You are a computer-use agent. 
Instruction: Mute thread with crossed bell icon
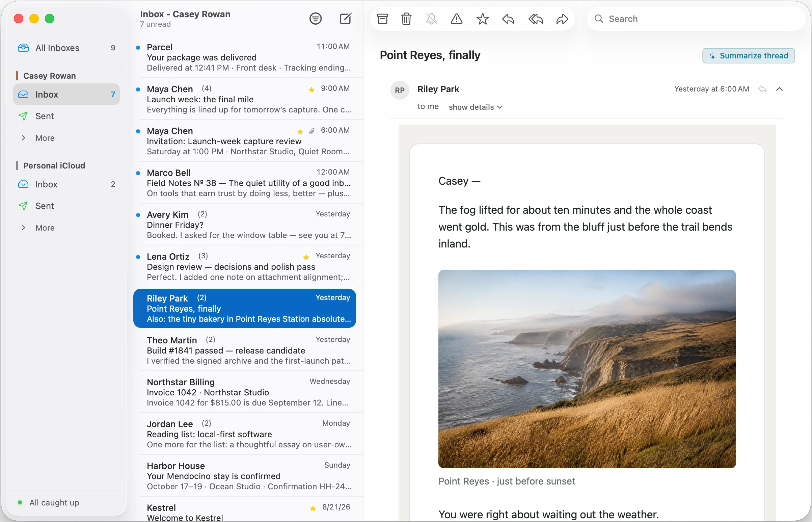pos(431,19)
